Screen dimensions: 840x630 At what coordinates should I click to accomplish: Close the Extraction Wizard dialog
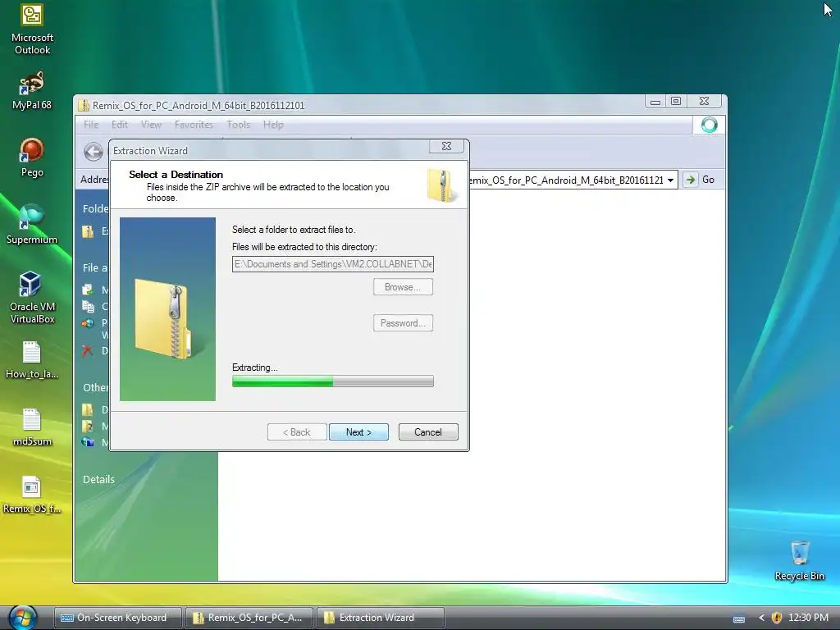pyautogui.click(x=446, y=146)
